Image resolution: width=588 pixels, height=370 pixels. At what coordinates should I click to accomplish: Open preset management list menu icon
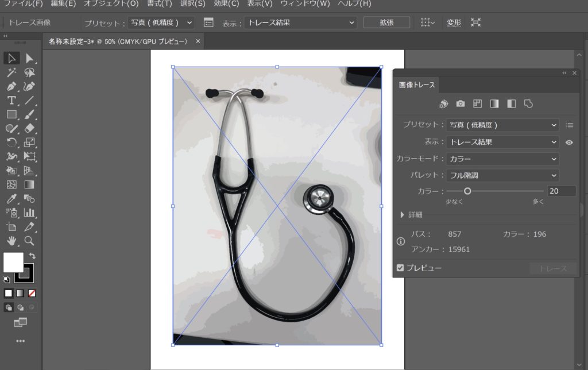569,125
